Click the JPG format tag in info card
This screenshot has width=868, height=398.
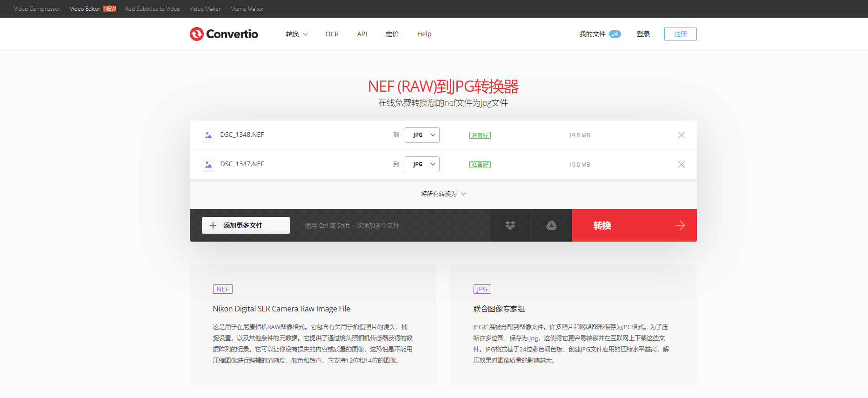tap(482, 289)
